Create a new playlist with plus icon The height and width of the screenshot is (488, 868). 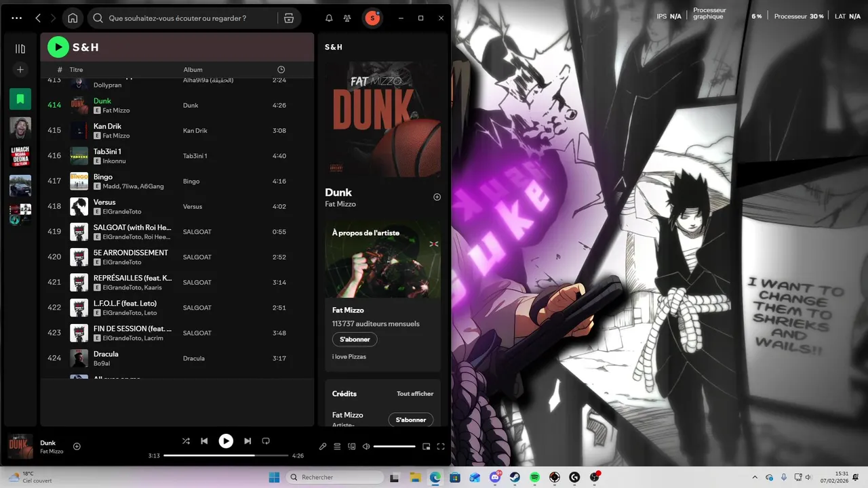click(x=20, y=69)
